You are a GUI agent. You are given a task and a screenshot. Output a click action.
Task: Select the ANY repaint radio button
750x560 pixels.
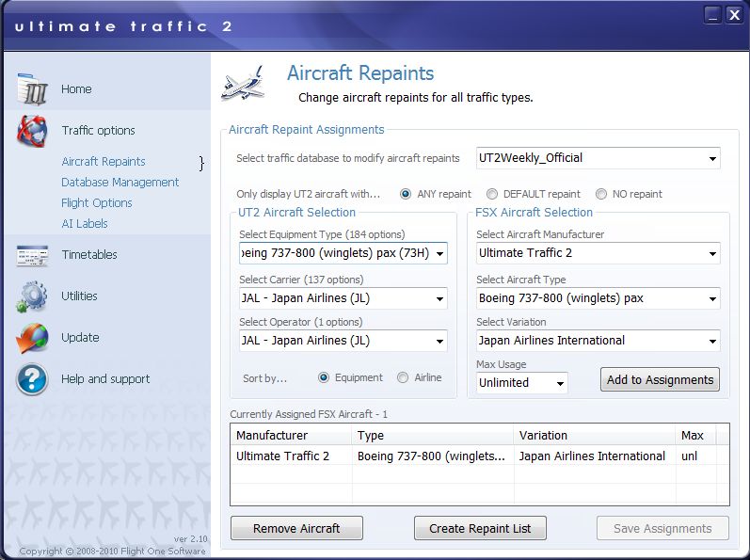(406, 194)
